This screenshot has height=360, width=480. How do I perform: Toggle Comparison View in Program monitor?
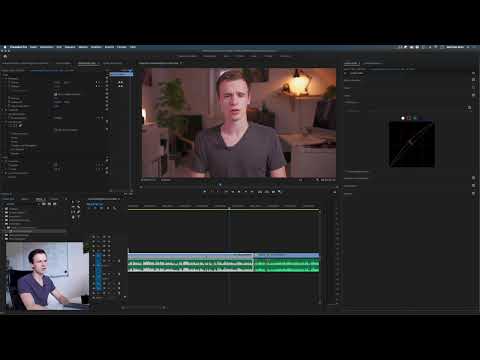(x=280, y=192)
